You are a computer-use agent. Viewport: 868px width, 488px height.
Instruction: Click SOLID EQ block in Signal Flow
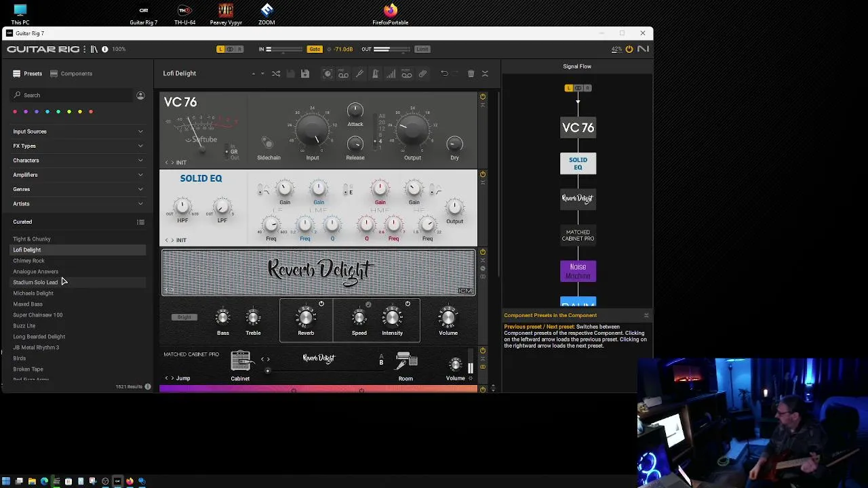[578, 163]
